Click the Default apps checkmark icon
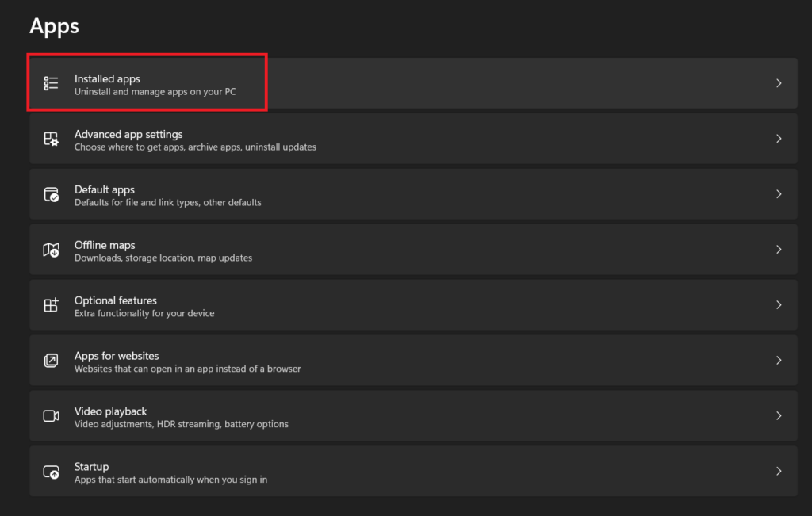Screen dimensions: 812x516 [51, 194]
